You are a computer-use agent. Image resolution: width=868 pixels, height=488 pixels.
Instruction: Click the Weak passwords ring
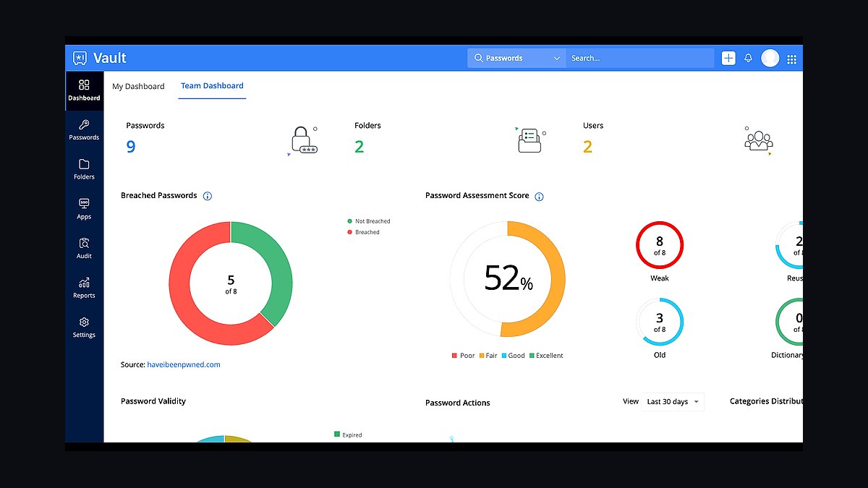click(x=660, y=245)
